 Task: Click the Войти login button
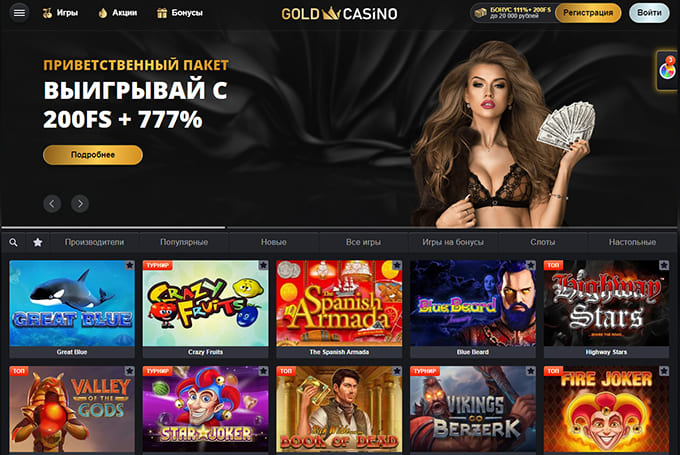(x=649, y=13)
